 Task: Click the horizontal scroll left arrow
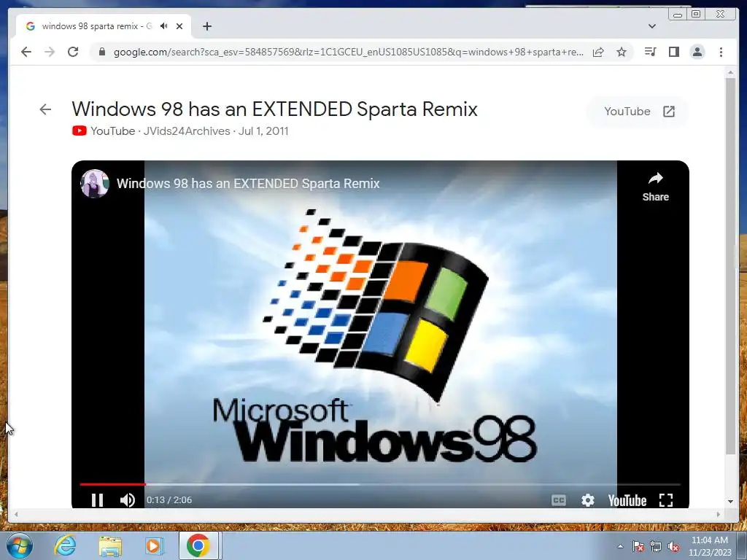[16, 514]
